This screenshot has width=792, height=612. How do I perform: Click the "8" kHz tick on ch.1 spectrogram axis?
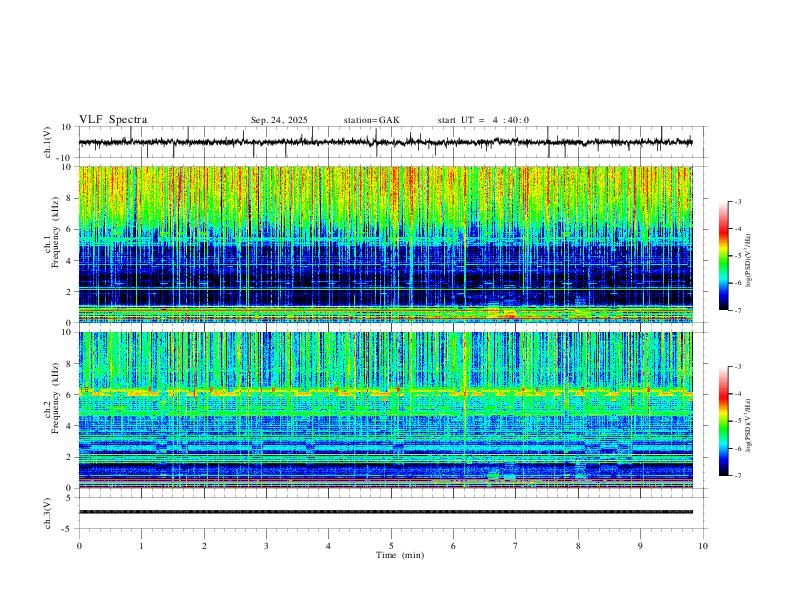click(70, 198)
